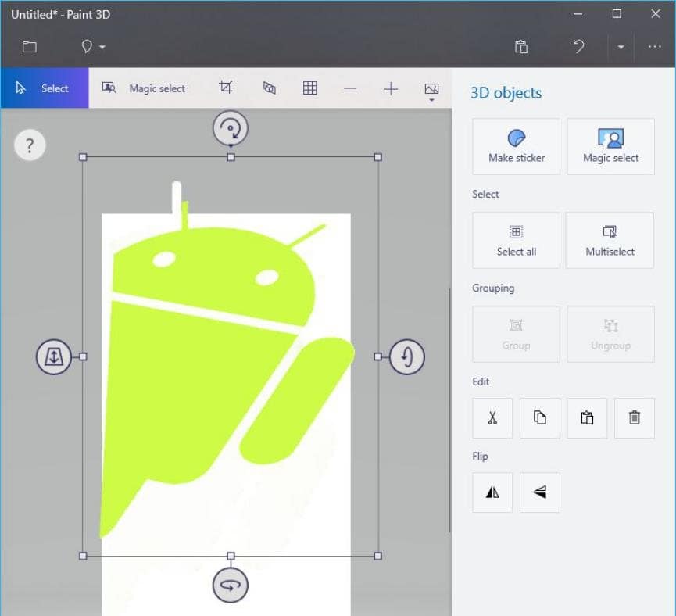This screenshot has width=676, height=616.
Task: Toggle the 3D view mode
Action: tap(269, 88)
